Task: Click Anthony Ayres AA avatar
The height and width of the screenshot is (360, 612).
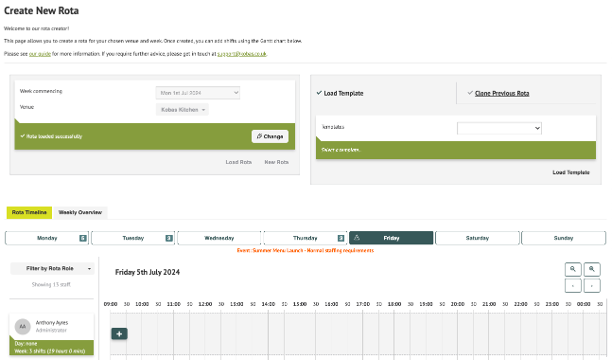Action: 23,326
